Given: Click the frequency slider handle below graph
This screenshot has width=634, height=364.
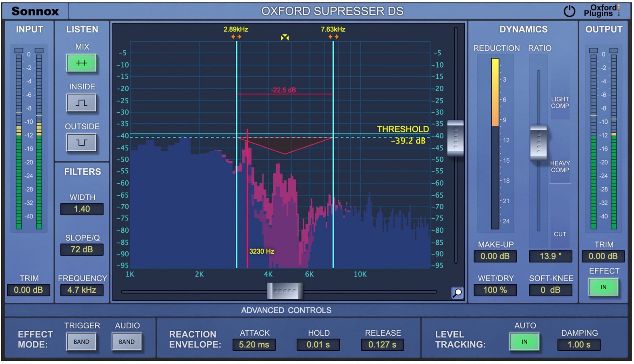Looking at the screenshot, I should tap(285, 291).
